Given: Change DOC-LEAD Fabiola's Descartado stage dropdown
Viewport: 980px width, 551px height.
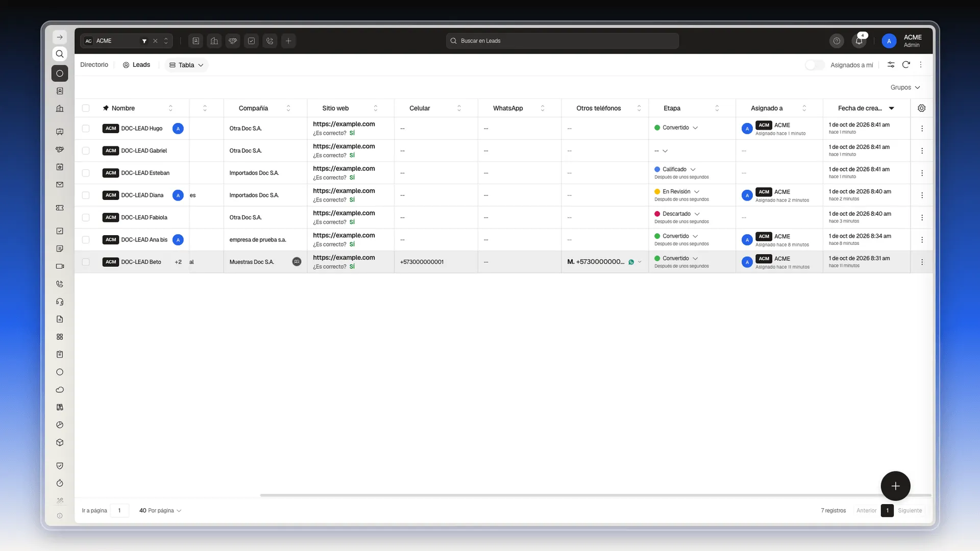Looking at the screenshot, I should point(677,214).
